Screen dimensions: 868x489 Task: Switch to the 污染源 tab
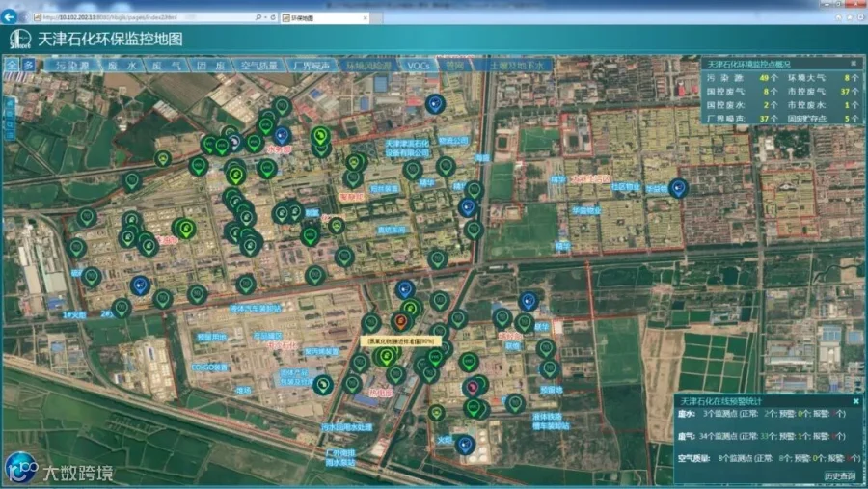[72, 66]
